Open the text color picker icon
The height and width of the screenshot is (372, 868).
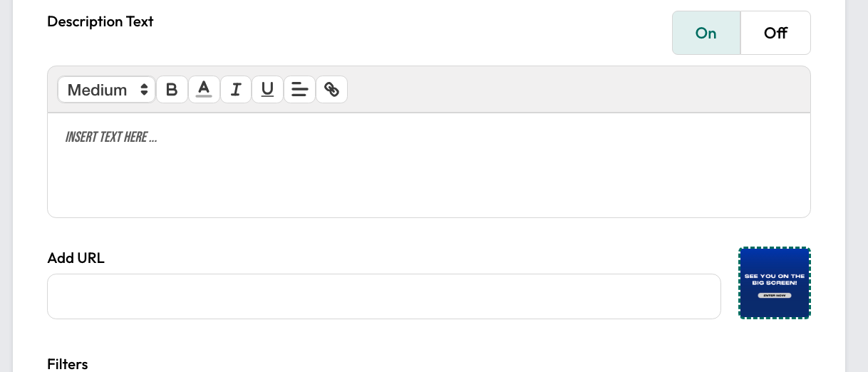pos(204,90)
